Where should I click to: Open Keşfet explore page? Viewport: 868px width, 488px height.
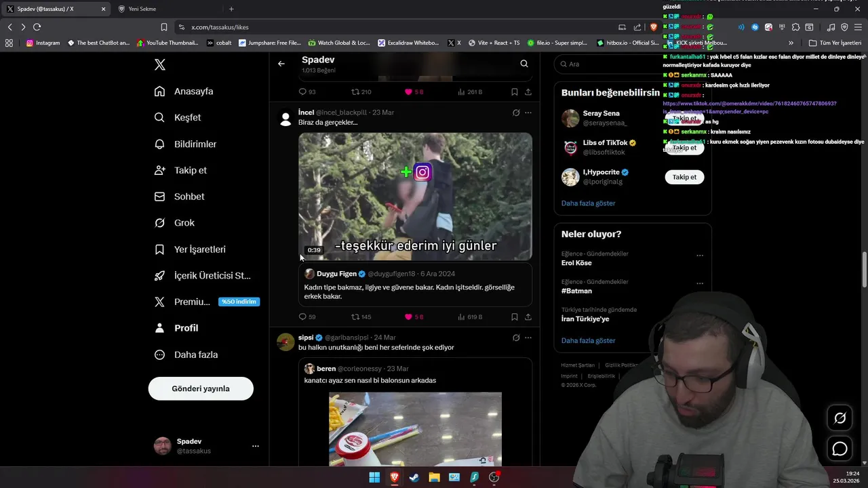pyautogui.click(x=178, y=117)
